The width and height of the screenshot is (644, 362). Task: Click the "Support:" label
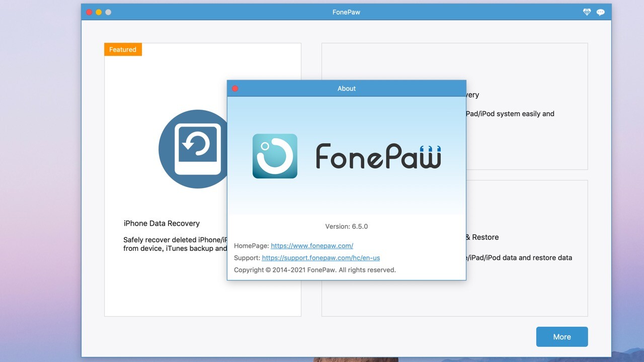coord(247,258)
